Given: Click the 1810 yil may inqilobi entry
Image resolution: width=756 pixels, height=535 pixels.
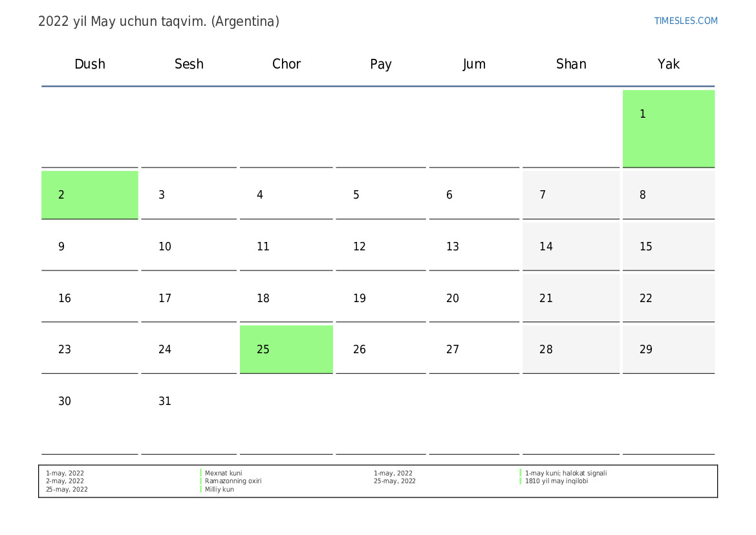Looking at the screenshot, I should click(x=556, y=481).
